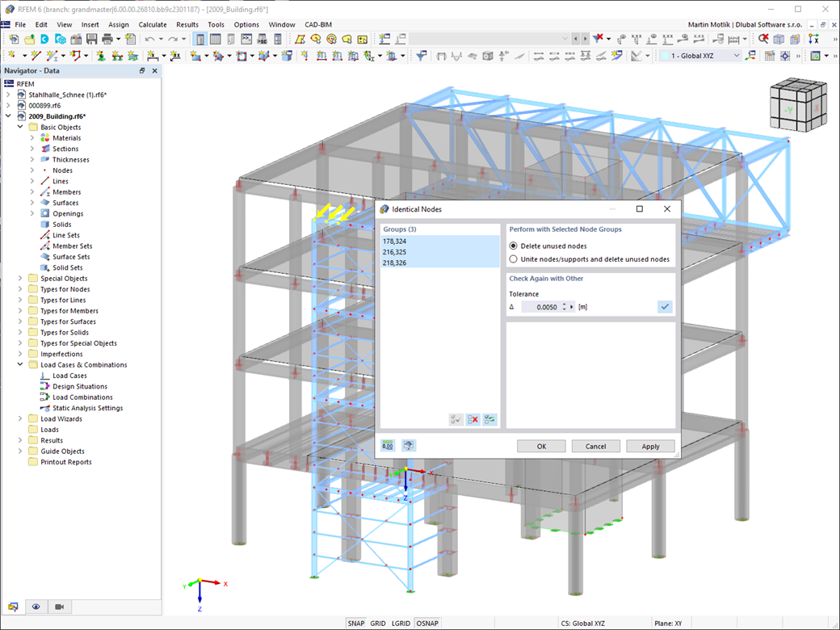Click the Print toolbar icon
This screenshot has height=630, width=840.
107,39
